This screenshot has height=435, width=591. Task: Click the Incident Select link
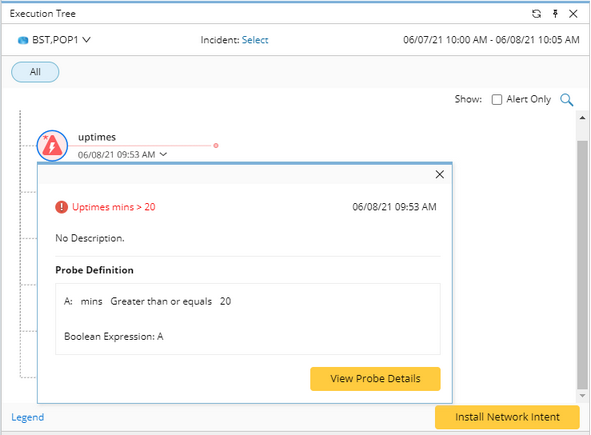[255, 40]
